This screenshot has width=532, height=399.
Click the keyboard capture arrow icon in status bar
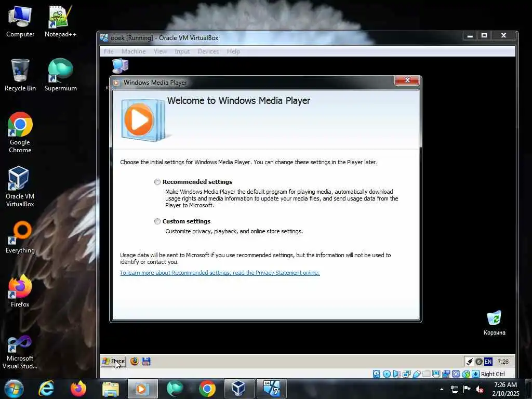pos(476,374)
